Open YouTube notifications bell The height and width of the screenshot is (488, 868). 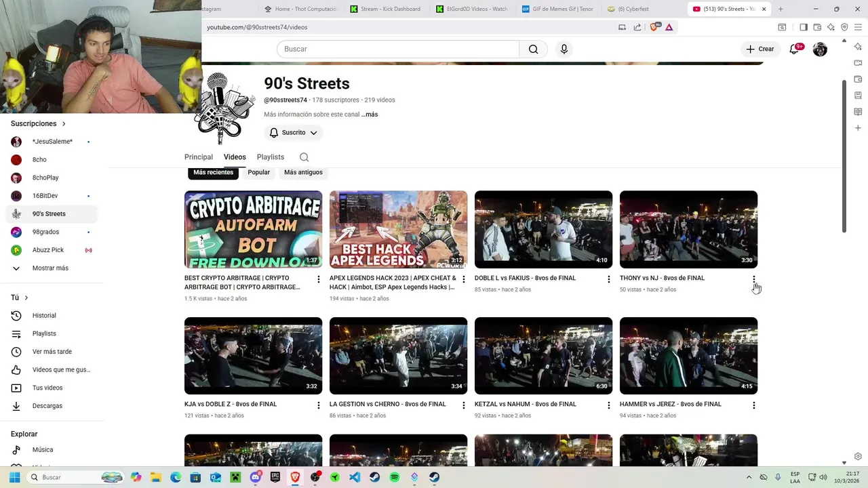point(794,49)
